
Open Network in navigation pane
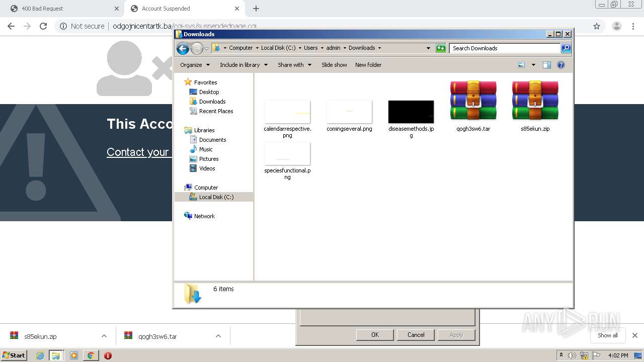(x=204, y=216)
